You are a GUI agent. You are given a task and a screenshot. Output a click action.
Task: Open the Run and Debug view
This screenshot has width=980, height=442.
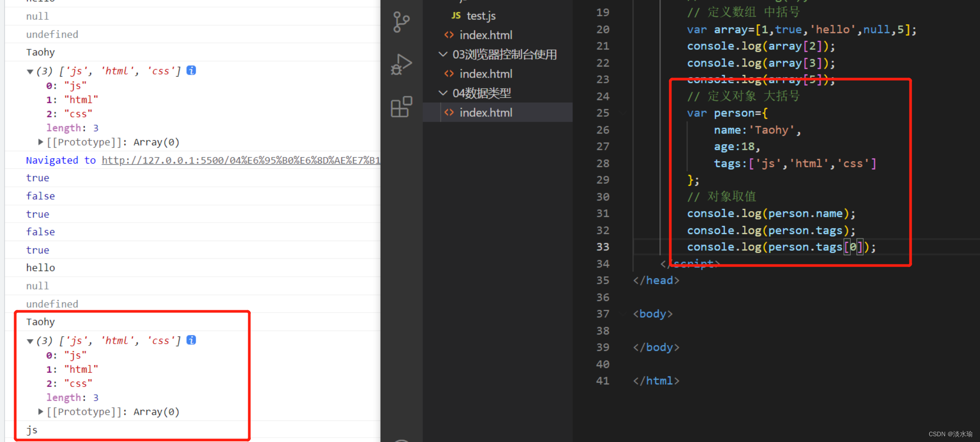(x=401, y=64)
